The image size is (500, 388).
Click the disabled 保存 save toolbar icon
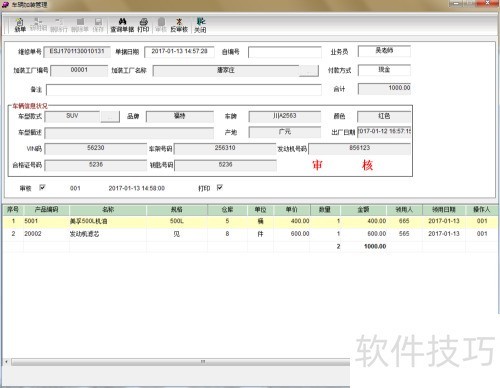tap(98, 25)
